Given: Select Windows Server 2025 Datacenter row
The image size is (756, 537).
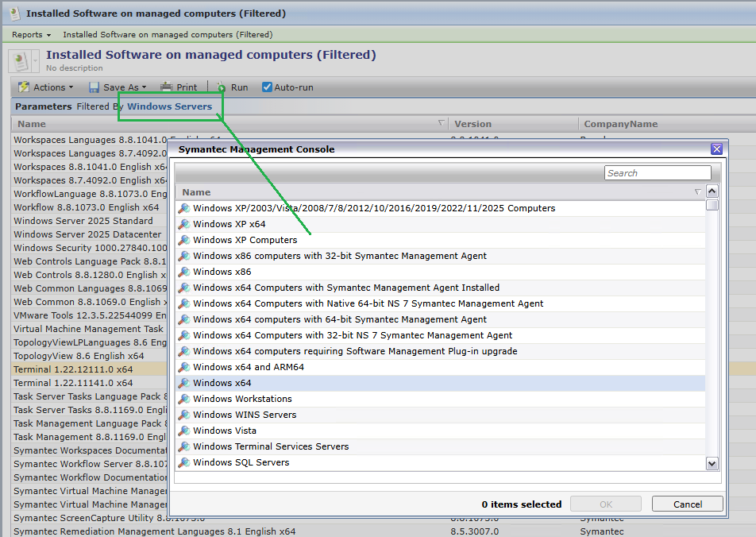Looking at the screenshot, I should [90, 234].
